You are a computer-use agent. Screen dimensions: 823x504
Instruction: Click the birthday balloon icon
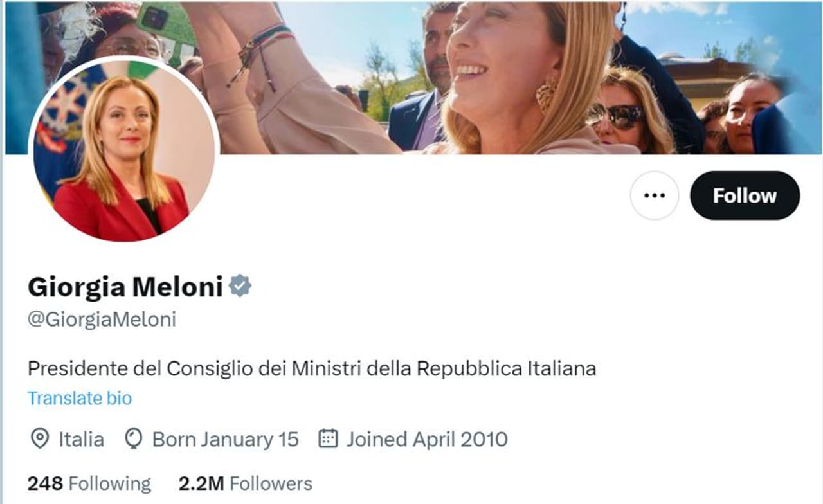coord(133,439)
